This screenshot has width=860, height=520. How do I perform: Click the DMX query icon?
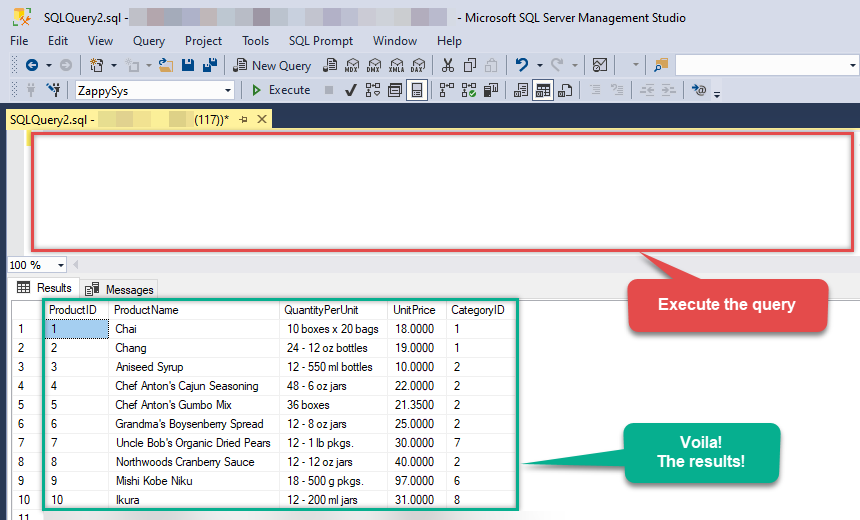click(x=374, y=65)
